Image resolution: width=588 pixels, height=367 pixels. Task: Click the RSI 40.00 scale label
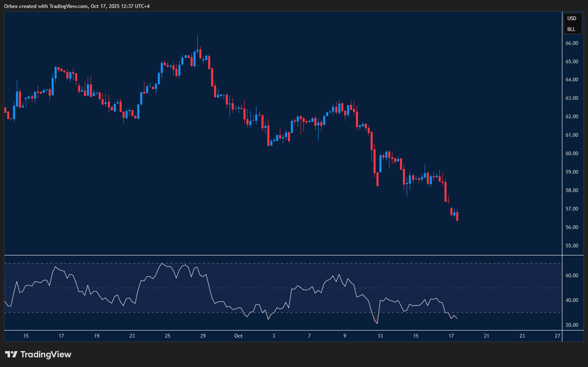coord(572,300)
